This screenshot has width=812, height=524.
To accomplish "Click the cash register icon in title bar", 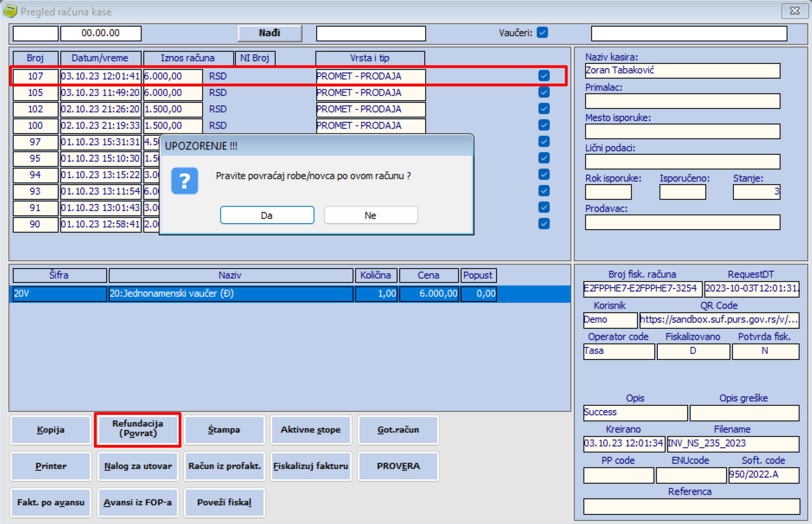I will (10, 11).
